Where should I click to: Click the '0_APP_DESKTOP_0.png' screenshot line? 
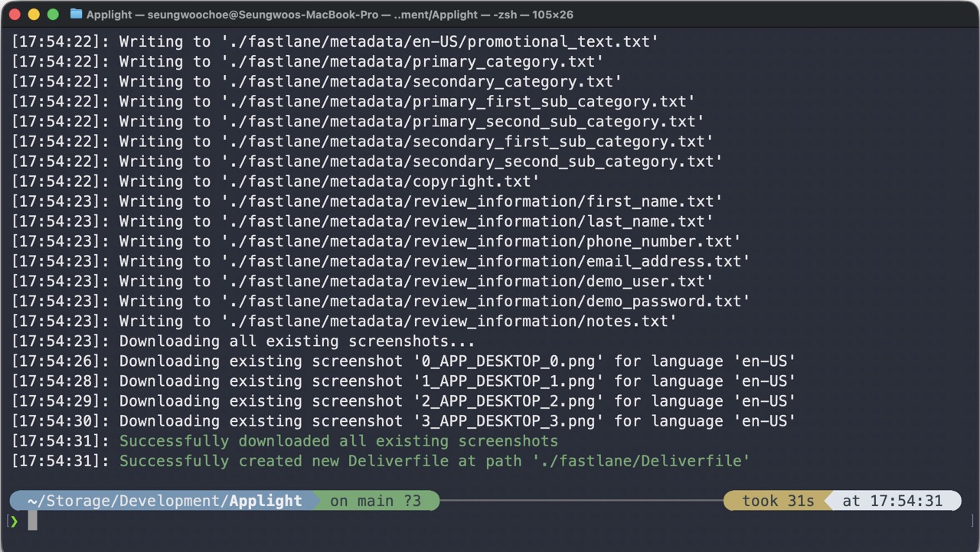click(403, 361)
